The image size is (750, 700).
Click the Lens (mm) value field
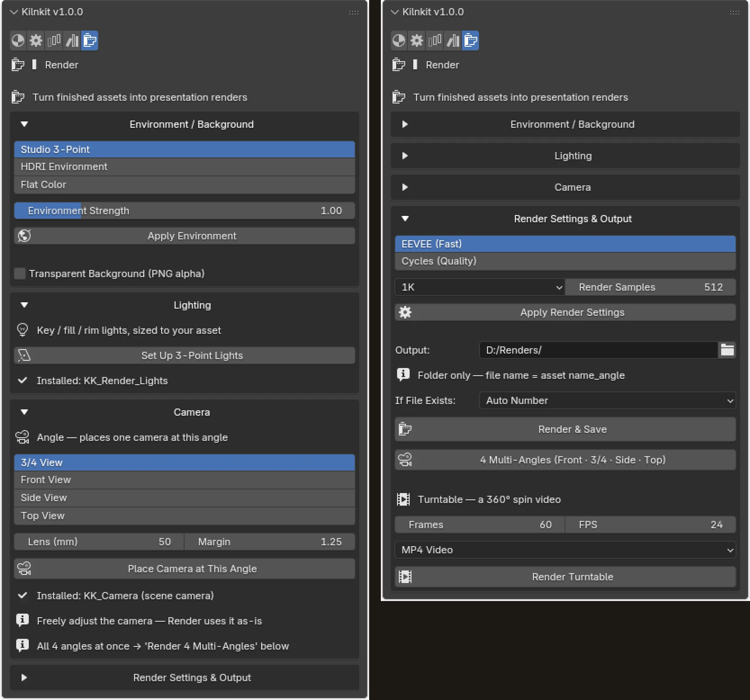click(x=99, y=542)
